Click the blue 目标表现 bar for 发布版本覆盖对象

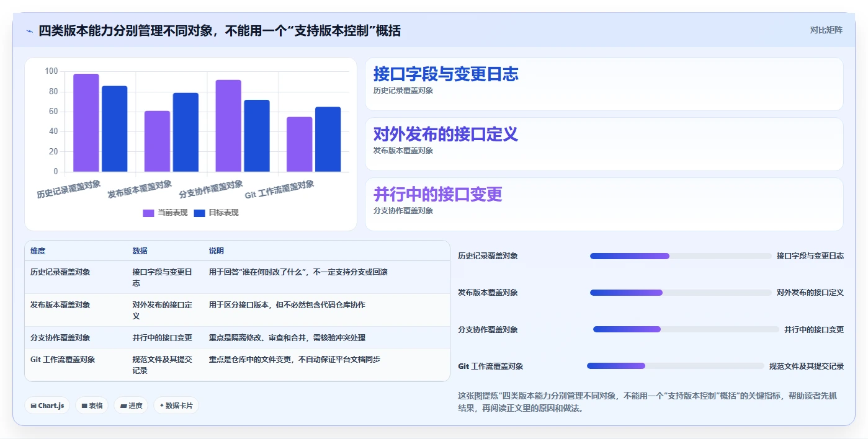[x=186, y=132]
